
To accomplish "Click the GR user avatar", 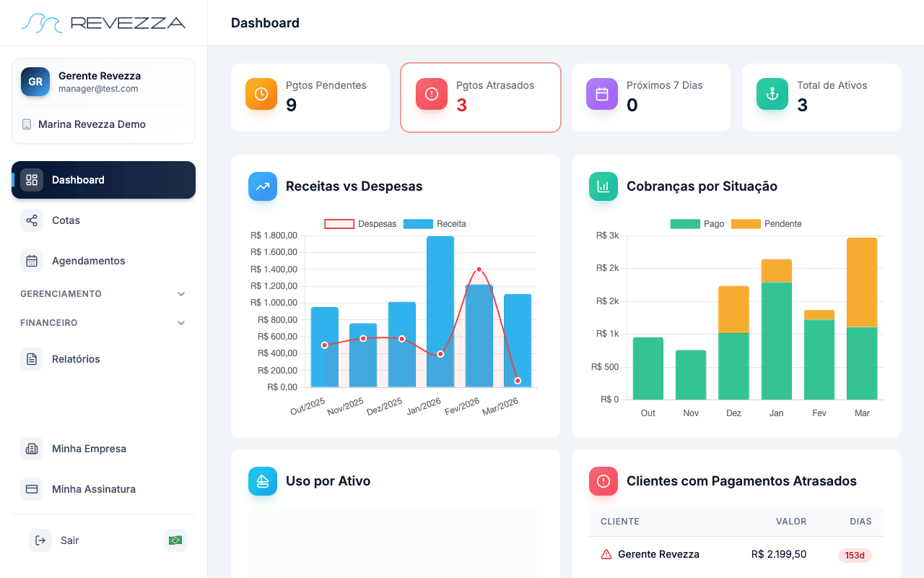I will [x=35, y=82].
